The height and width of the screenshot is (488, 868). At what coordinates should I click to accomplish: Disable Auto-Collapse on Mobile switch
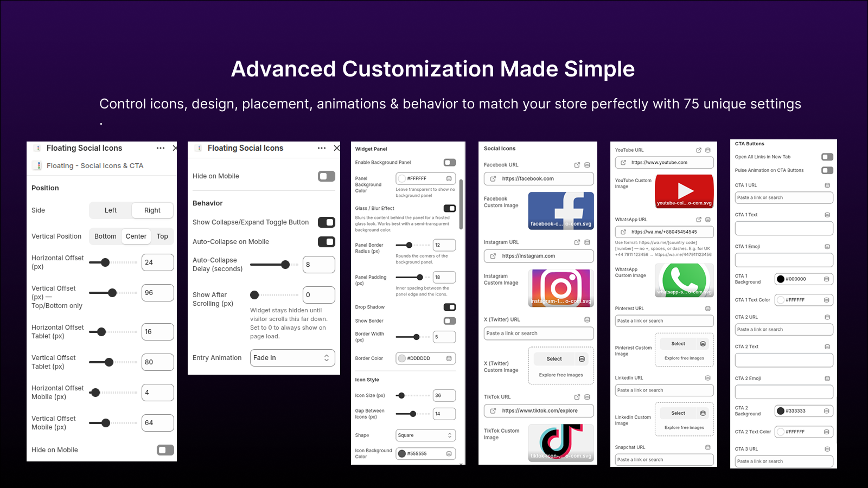point(327,242)
